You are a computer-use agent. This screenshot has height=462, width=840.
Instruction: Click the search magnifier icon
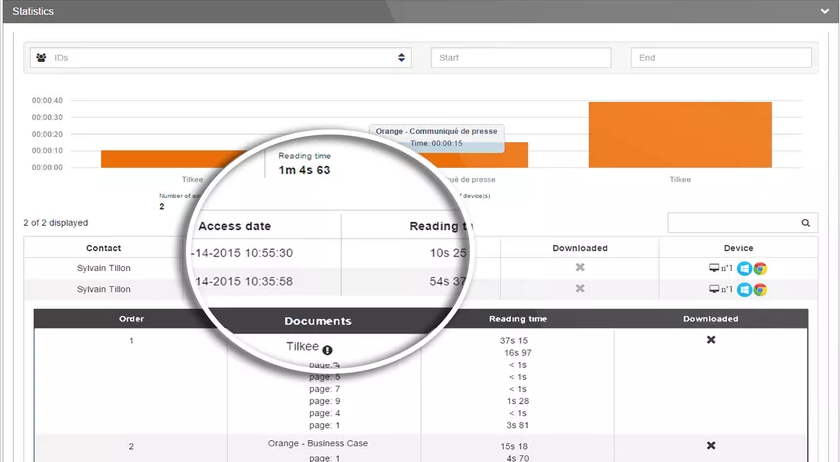pos(806,223)
